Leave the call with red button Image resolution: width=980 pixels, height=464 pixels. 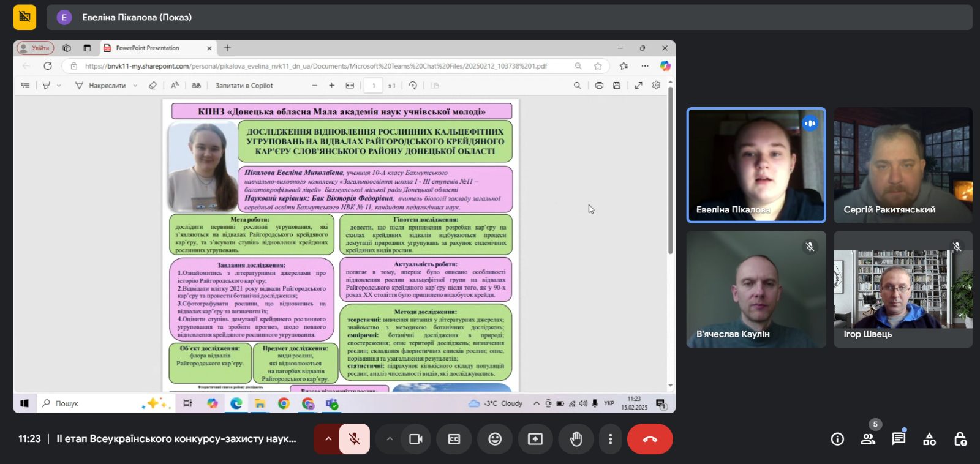650,439
